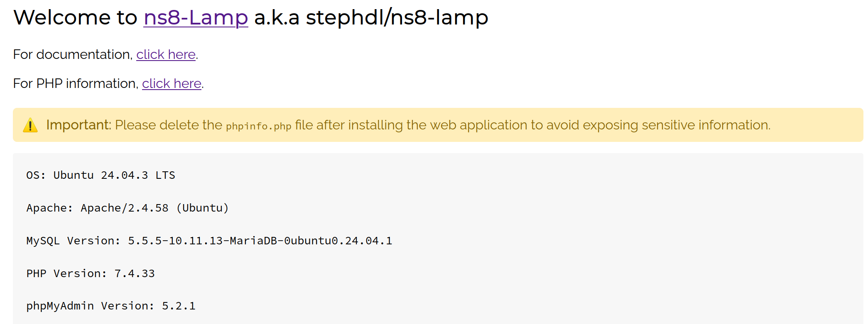Open the documentation 'click here' link
The width and height of the screenshot is (868, 324).
coord(166,54)
